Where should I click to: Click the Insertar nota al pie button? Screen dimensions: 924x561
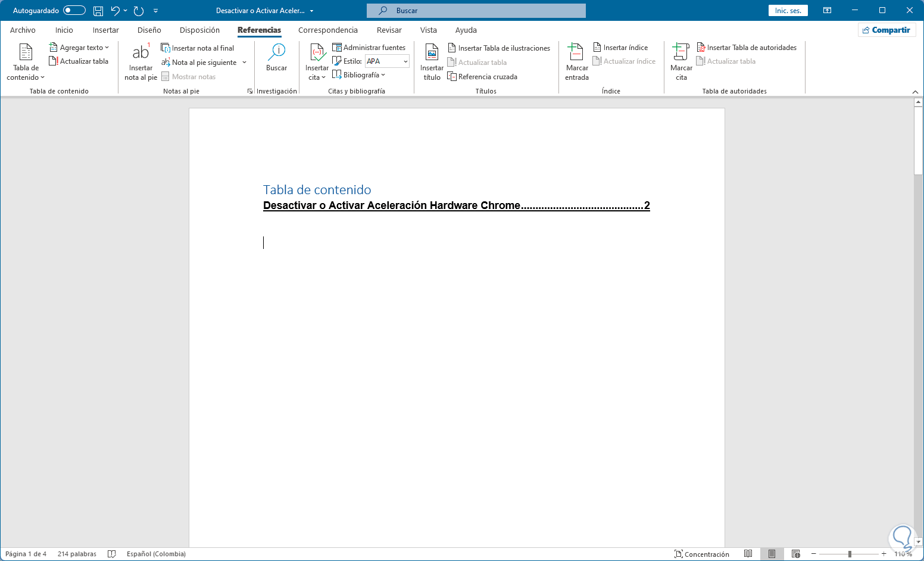tap(141, 62)
